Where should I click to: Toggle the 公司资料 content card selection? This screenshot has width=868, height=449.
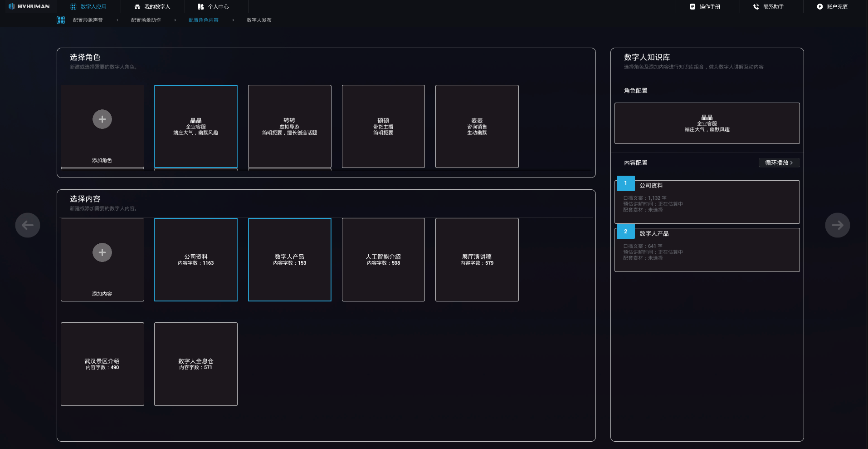point(196,260)
